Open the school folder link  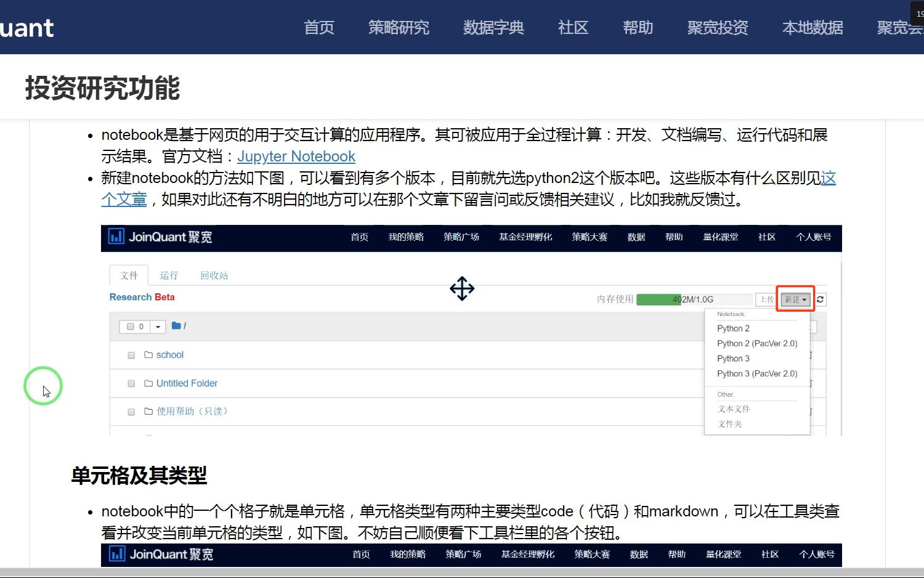coord(169,355)
